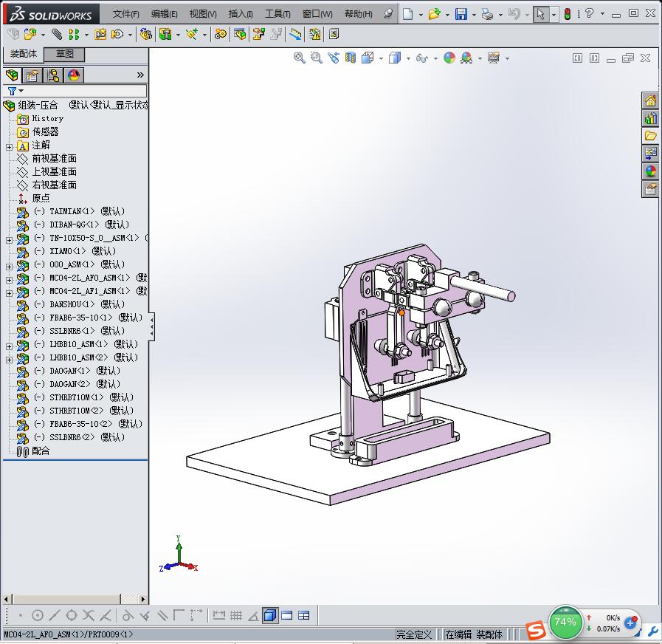Toggle the single viewport layout button
The width and height of the screenshot is (662, 644).
click(286, 615)
